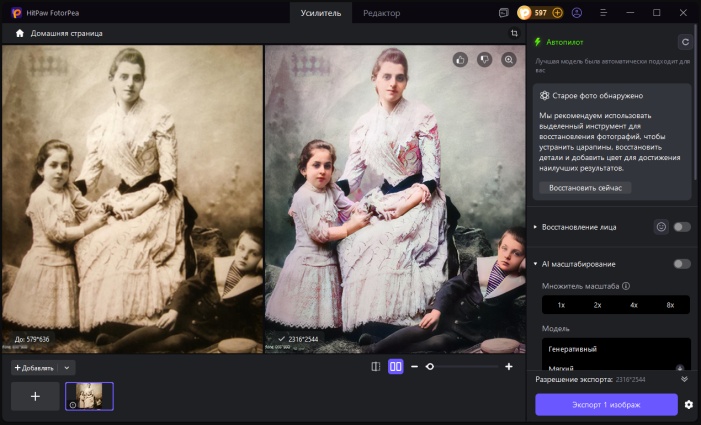The height and width of the screenshot is (425, 701).
Task: Toggle the AI scaling switch
Action: (682, 264)
